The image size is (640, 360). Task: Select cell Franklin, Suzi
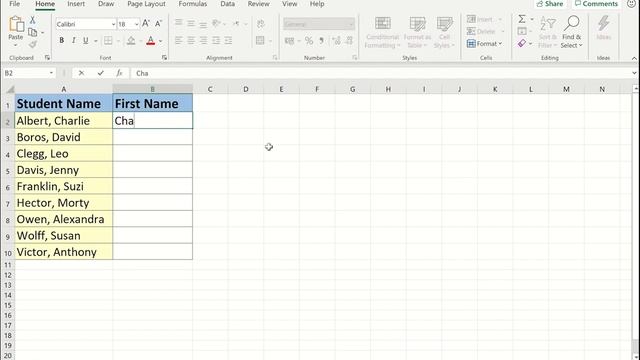[64, 186]
